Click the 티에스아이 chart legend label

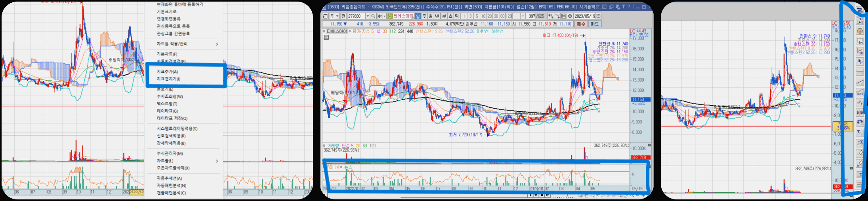(x=337, y=31)
